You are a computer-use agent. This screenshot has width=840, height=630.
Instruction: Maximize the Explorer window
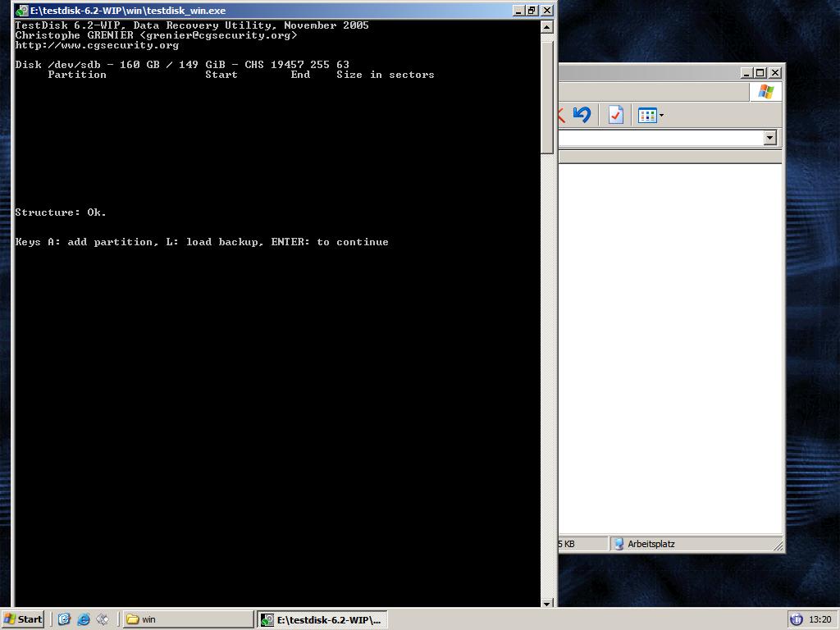coord(760,72)
